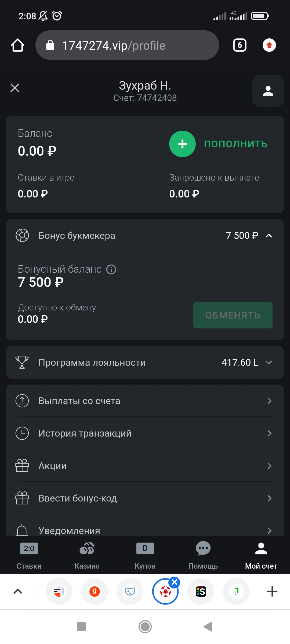Tap the red upload arrow browser icon
The width and height of the screenshot is (290, 644).
coord(269,45)
